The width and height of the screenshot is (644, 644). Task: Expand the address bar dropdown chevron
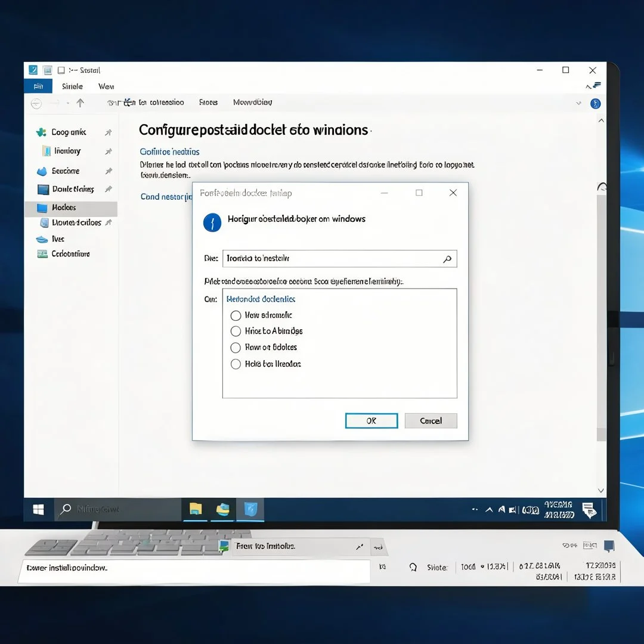(x=578, y=103)
